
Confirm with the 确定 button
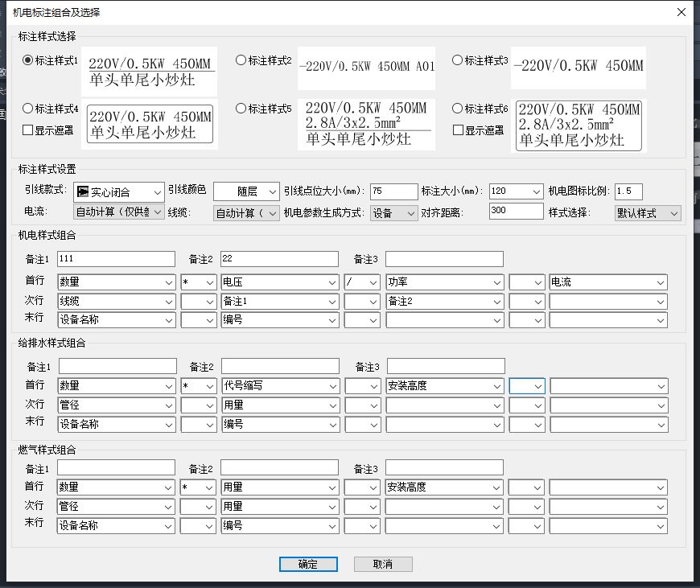(x=308, y=564)
